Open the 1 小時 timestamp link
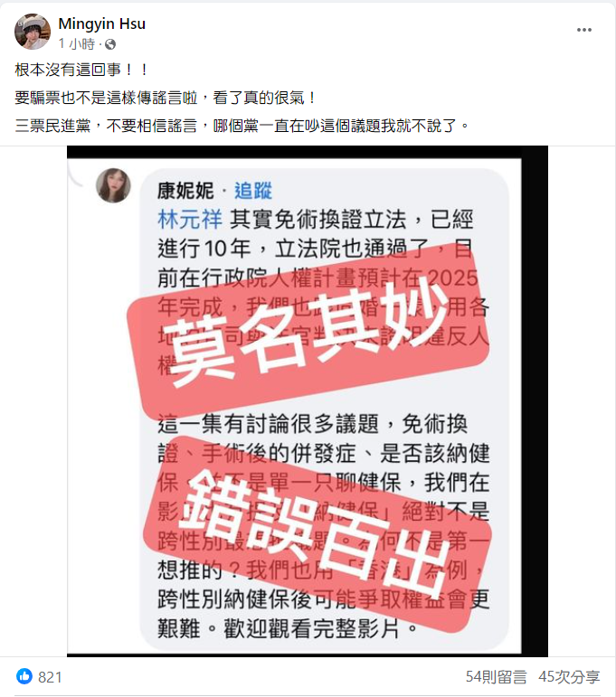616x697 pixels. (77, 44)
